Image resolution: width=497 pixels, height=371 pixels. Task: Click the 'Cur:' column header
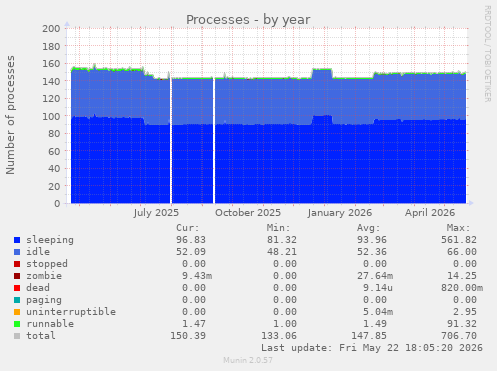click(x=188, y=228)
